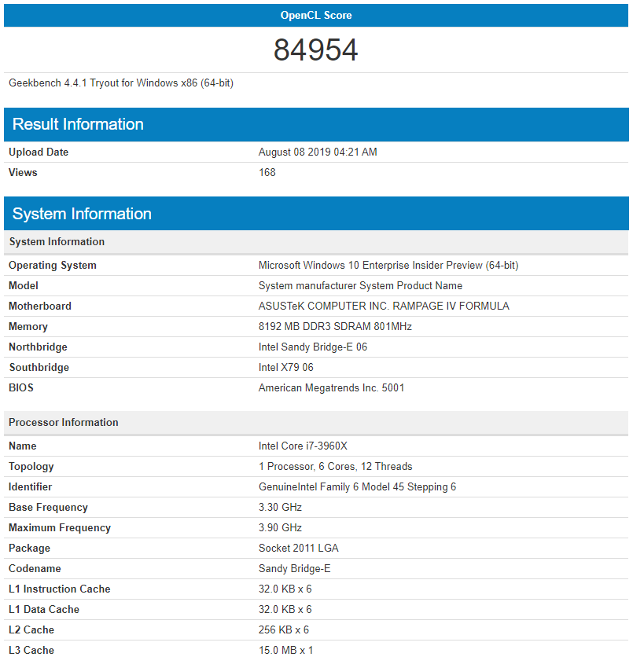Click the Codename label
The width and height of the screenshot is (644, 657).
pos(35,569)
